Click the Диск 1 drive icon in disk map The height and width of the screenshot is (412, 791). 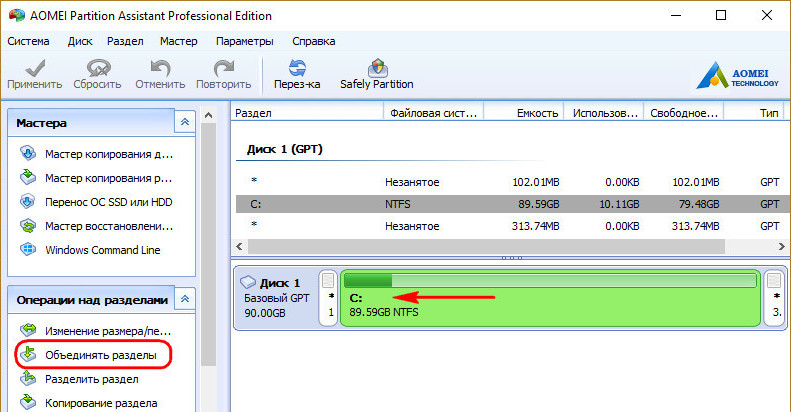click(x=248, y=282)
